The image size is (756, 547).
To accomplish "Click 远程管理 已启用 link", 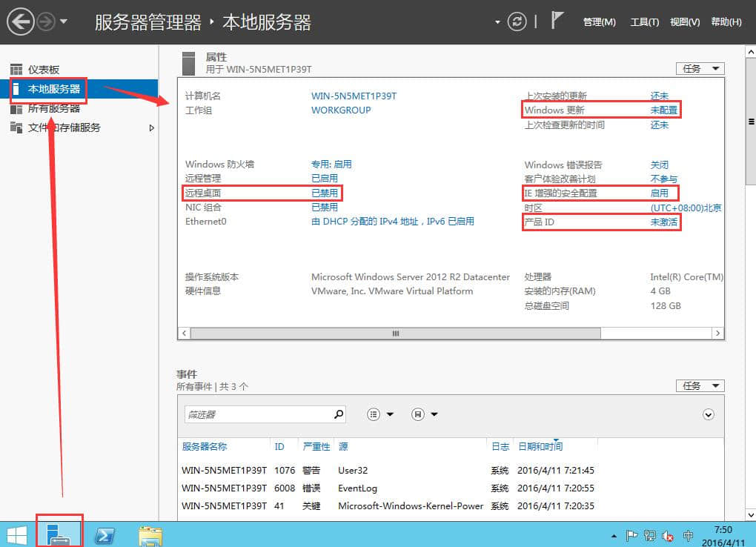I will 325,179.
